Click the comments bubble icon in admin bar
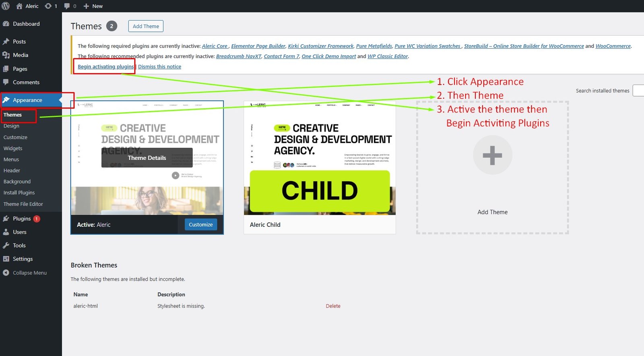644x356 pixels. click(x=67, y=6)
